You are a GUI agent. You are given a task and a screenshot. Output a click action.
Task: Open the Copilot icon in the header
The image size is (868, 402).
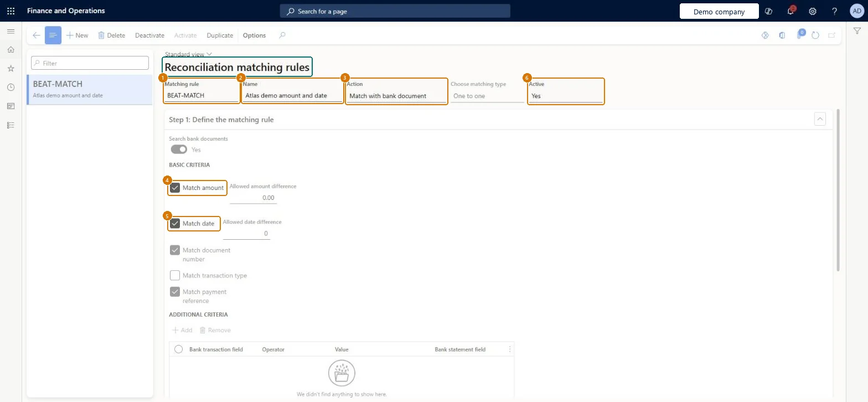click(x=768, y=11)
